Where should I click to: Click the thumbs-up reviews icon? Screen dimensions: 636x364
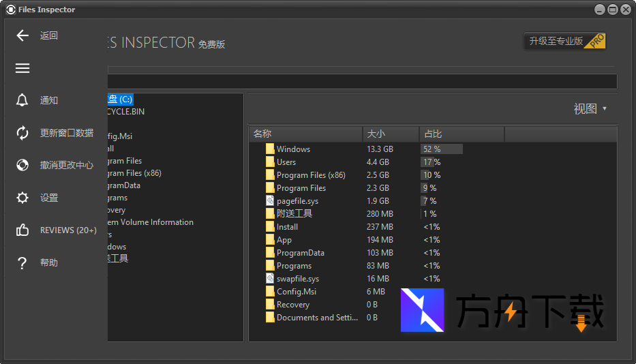coord(22,230)
